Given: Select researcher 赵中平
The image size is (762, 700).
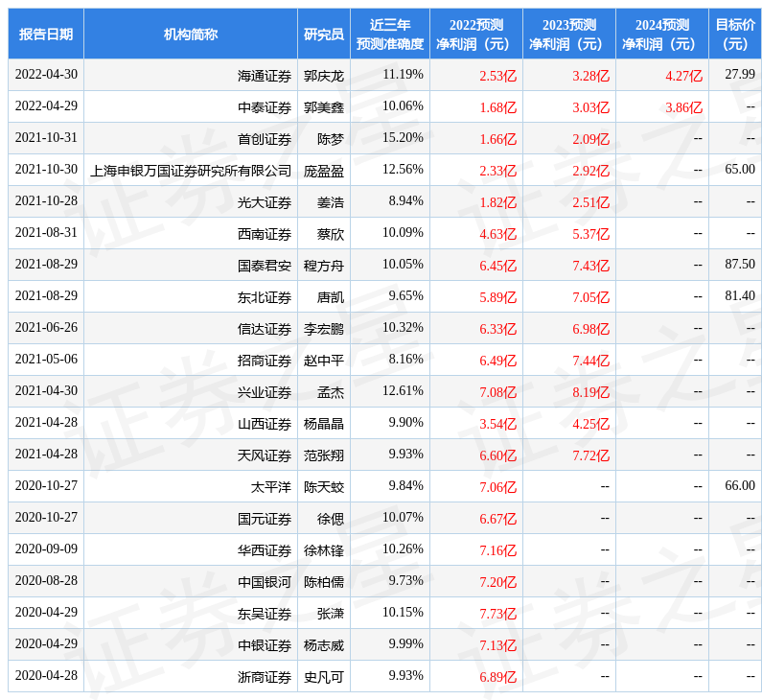Looking at the screenshot, I should (x=324, y=361).
